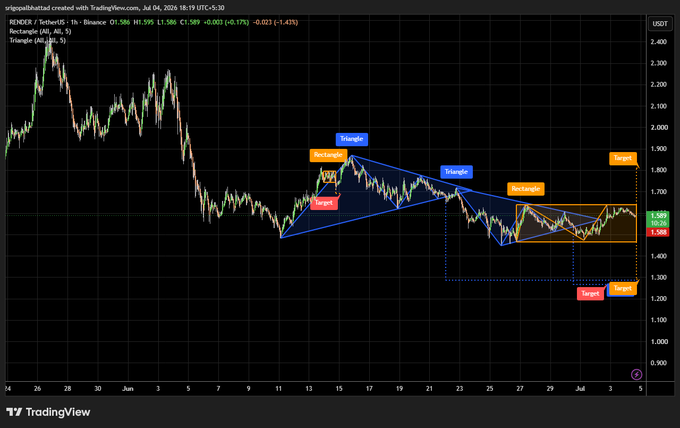This screenshot has height=428, width=680.
Task: Click the 1.800 price axis label
Action: pos(659,170)
